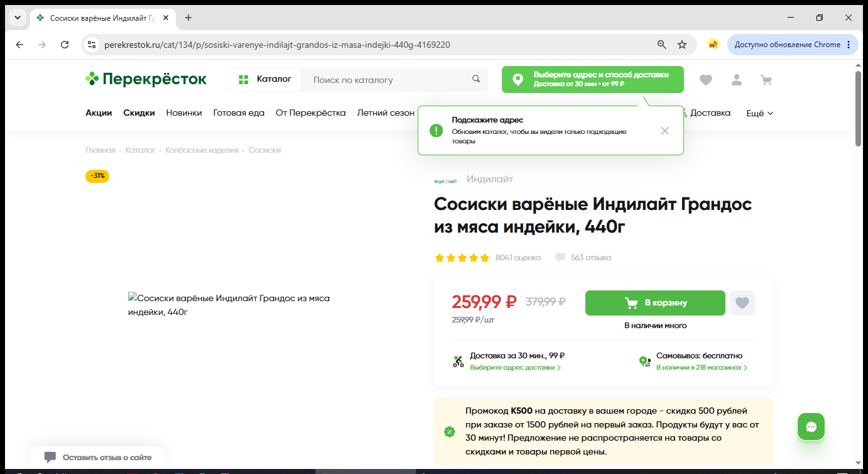Open Chrome three-dot menu
Viewport: 868px width, 474px height.
point(849,45)
